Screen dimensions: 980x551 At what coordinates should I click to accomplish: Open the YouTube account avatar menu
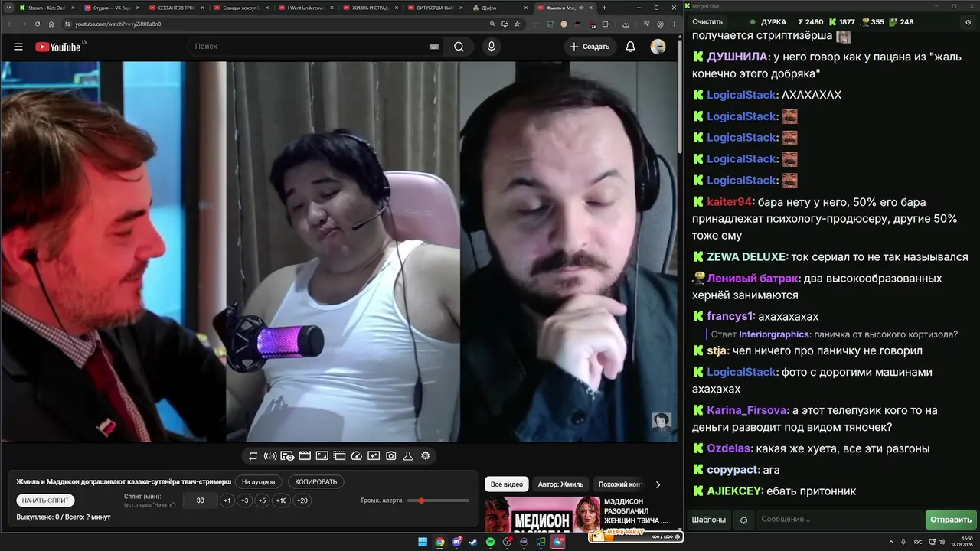[x=658, y=47]
